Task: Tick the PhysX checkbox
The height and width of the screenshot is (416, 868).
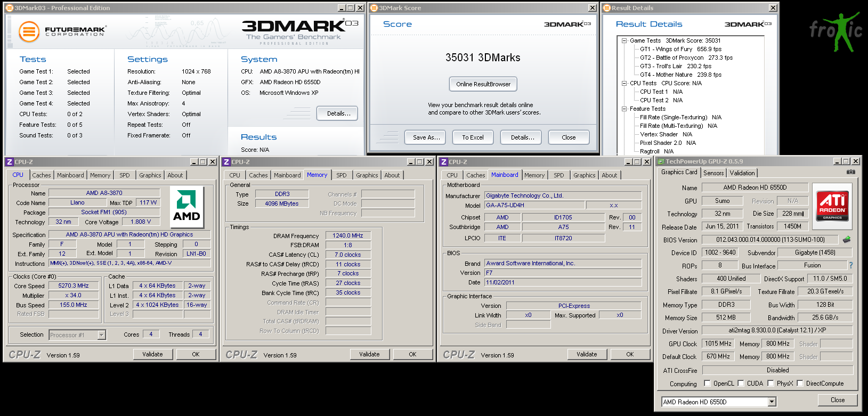Action: pos(770,383)
